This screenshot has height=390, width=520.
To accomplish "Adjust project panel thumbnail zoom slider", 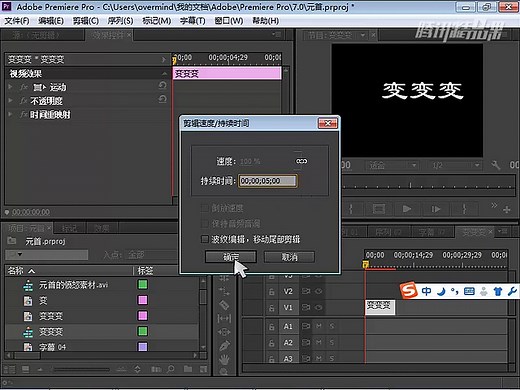I will [x=82, y=369].
